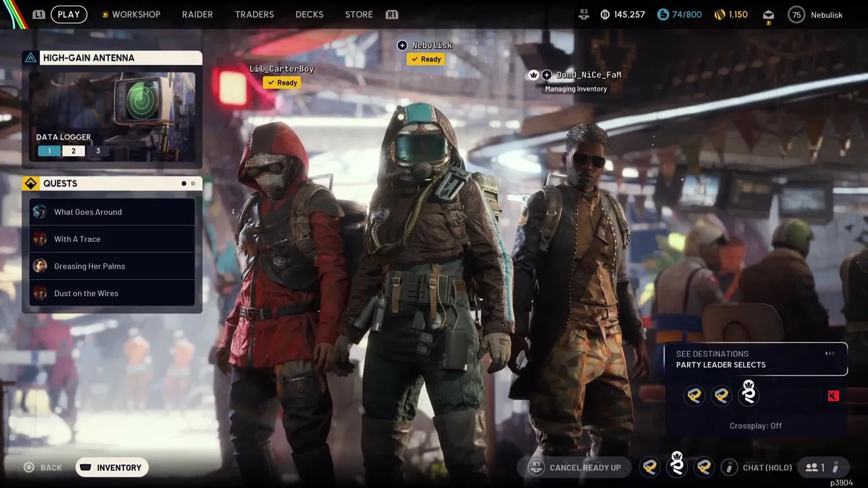Open the RAIDER tab
The height and width of the screenshot is (488, 868).
pos(197,14)
